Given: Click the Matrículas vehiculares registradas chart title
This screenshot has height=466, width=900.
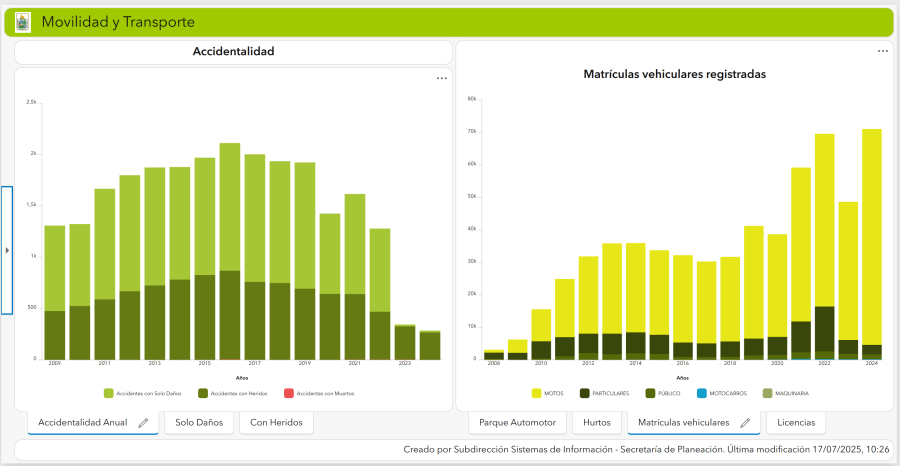Looking at the screenshot, I should click(x=674, y=74).
